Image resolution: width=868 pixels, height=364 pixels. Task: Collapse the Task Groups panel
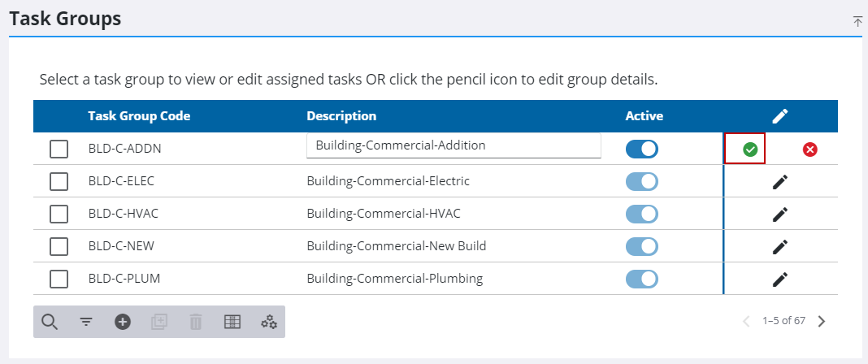tap(857, 21)
